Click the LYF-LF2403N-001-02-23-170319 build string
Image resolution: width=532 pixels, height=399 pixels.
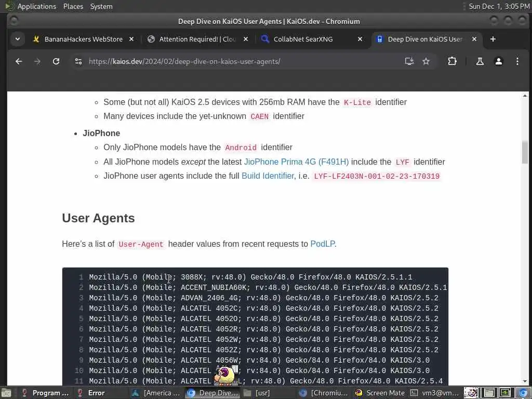click(x=377, y=177)
